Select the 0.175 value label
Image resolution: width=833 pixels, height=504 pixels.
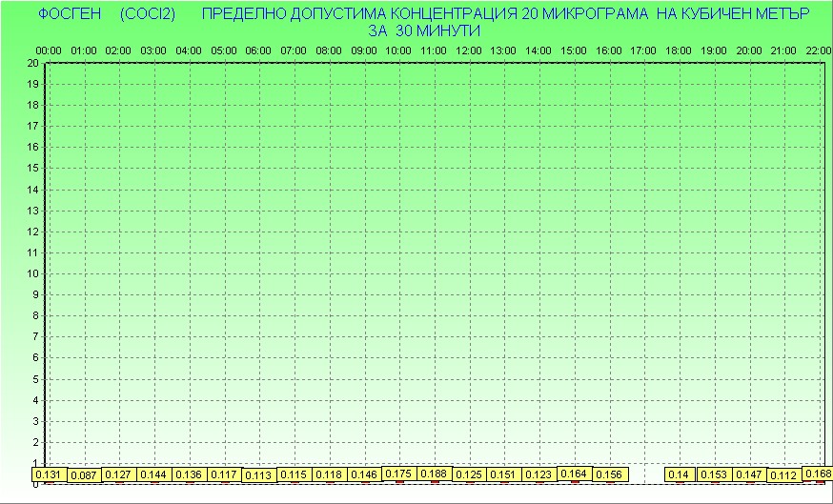pyautogui.click(x=398, y=474)
